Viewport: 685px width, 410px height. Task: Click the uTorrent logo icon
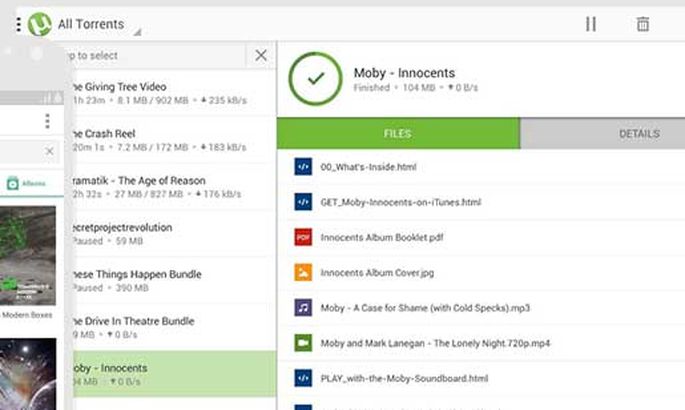coord(40,24)
